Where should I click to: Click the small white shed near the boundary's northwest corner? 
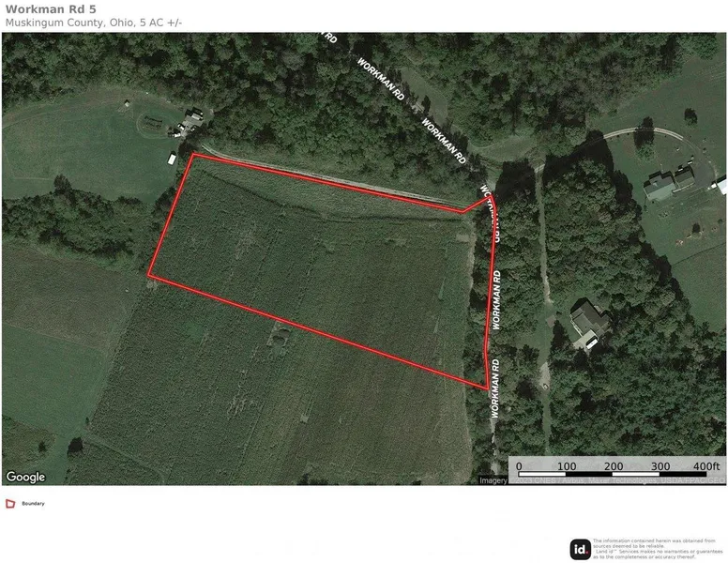coord(172,159)
